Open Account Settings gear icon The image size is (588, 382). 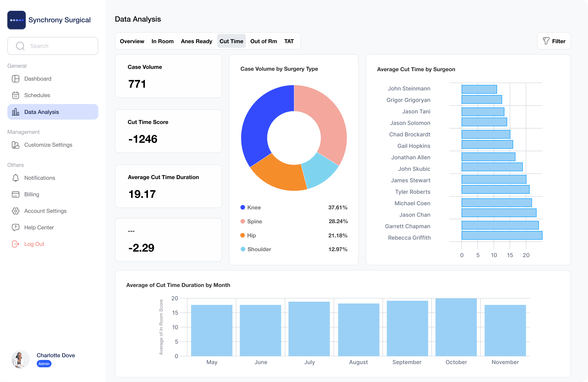click(x=16, y=211)
